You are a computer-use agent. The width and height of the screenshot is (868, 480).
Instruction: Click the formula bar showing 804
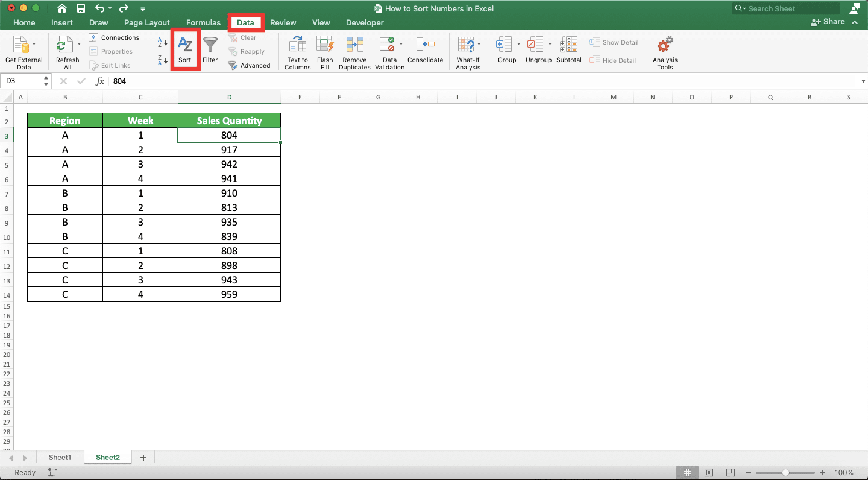coord(482,81)
